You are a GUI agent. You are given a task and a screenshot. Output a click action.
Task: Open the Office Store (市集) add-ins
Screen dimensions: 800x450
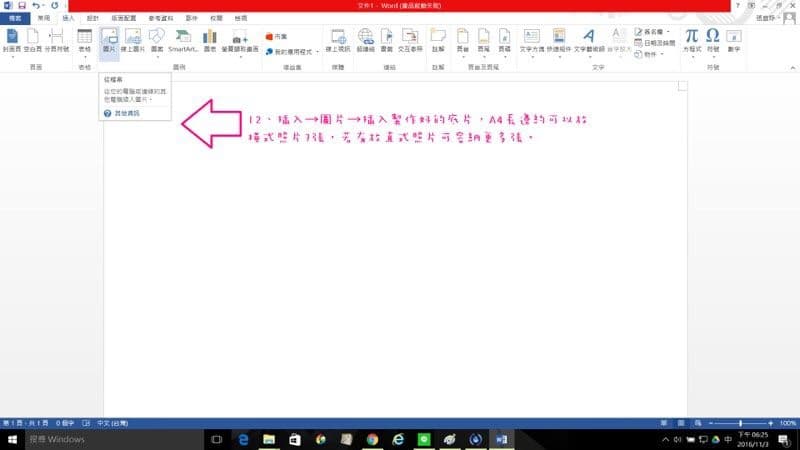tap(277, 37)
